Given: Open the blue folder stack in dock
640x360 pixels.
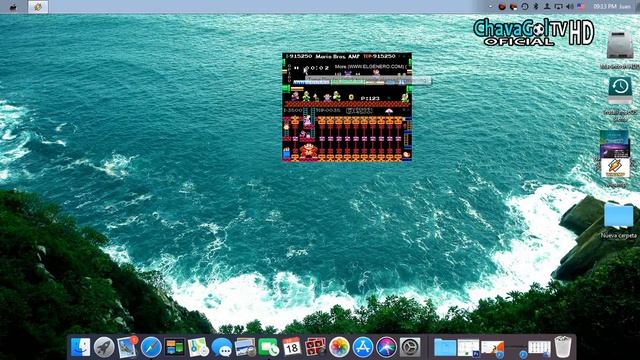Looking at the screenshot, I should coord(444,348).
